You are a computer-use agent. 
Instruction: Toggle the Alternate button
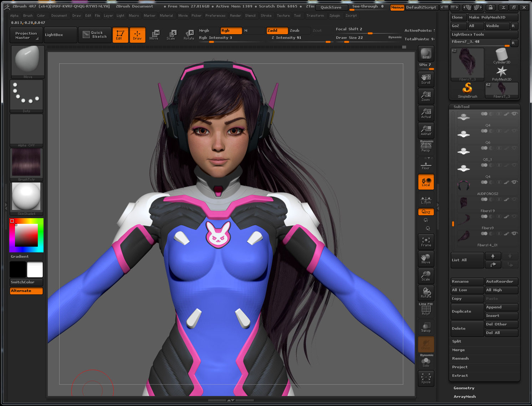pyautogui.click(x=26, y=291)
